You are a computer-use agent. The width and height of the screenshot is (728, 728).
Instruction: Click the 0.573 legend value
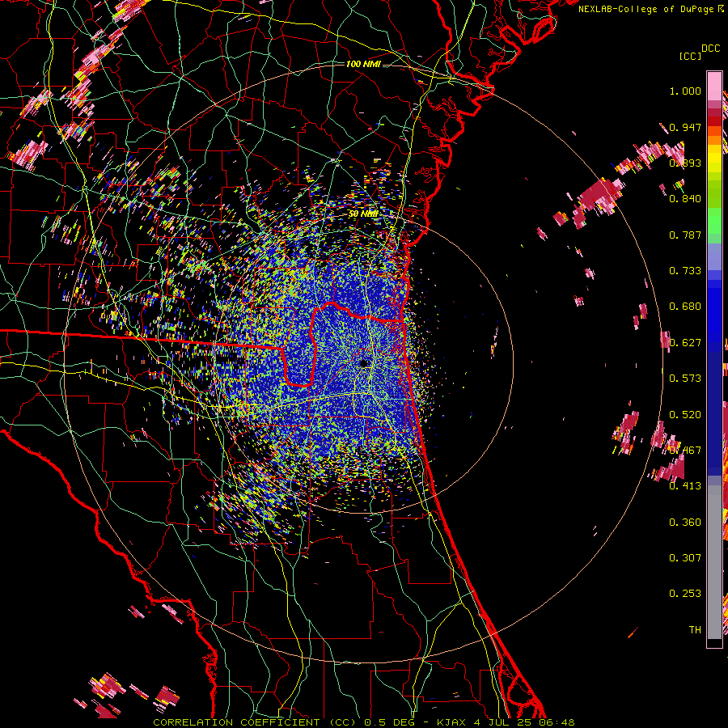(x=685, y=379)
